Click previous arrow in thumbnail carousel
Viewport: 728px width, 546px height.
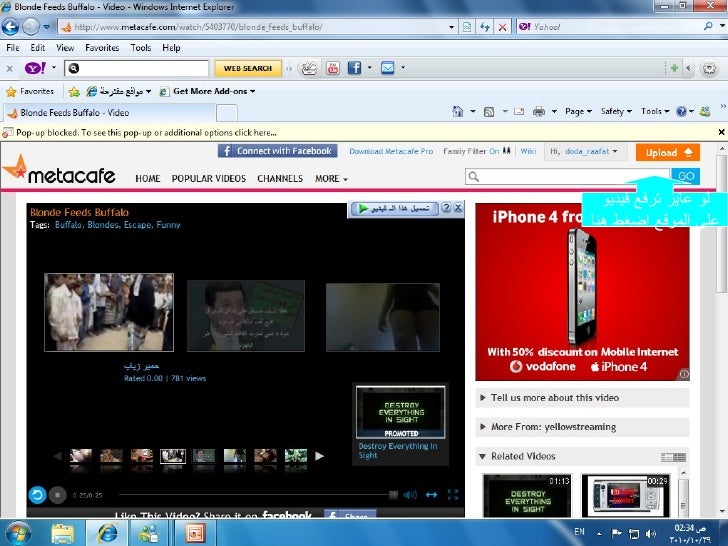[58, 456]
